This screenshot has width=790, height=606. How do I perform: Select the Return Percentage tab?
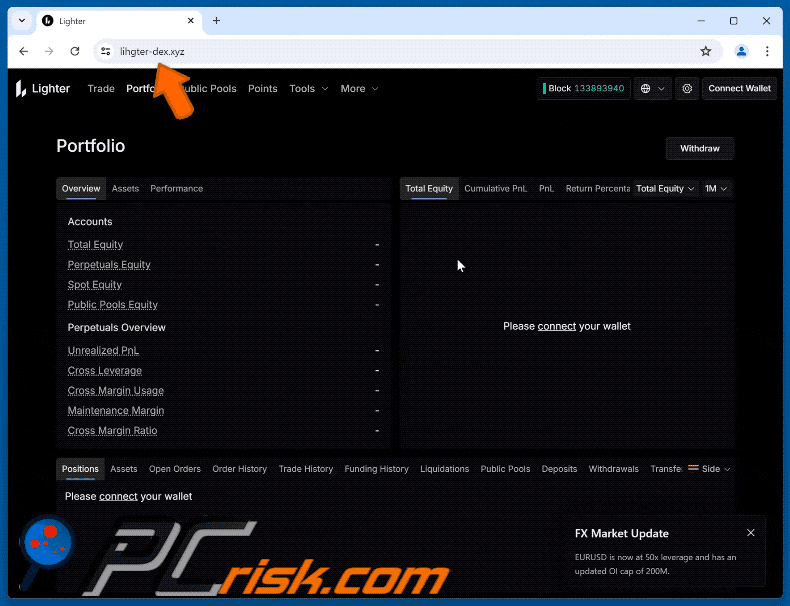pos(598,189)
